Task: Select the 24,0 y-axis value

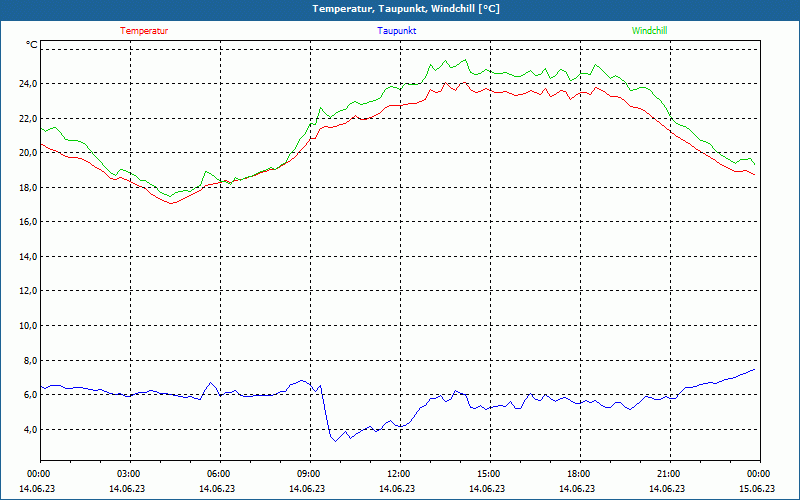Action: (x=29, y=83)
